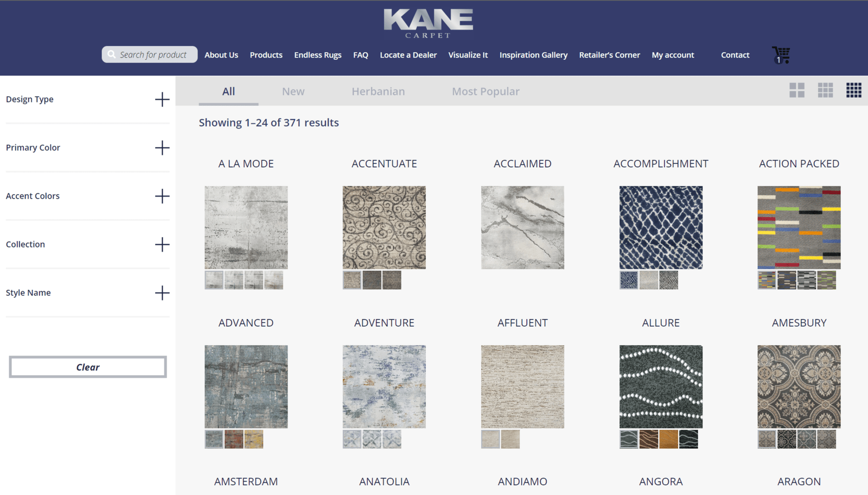868x495 pixels.
Task: Click the magnifier icon in search box
Action: click(111, 54)
